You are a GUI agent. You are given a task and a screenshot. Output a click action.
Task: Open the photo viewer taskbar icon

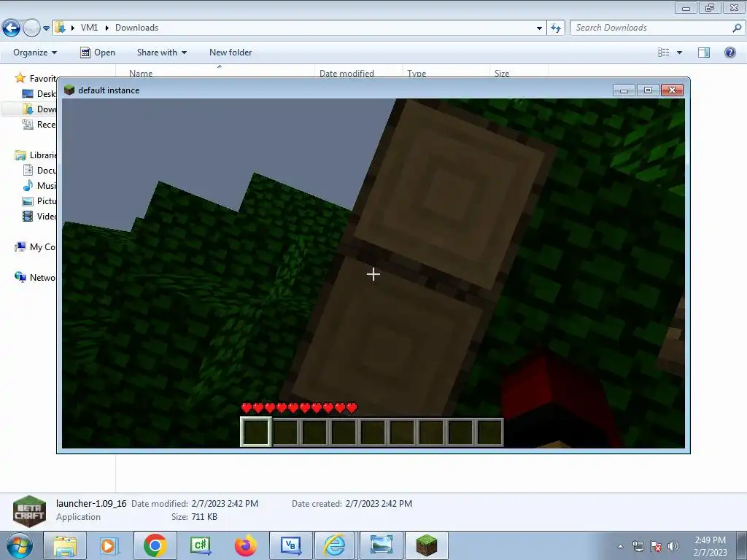382,545
